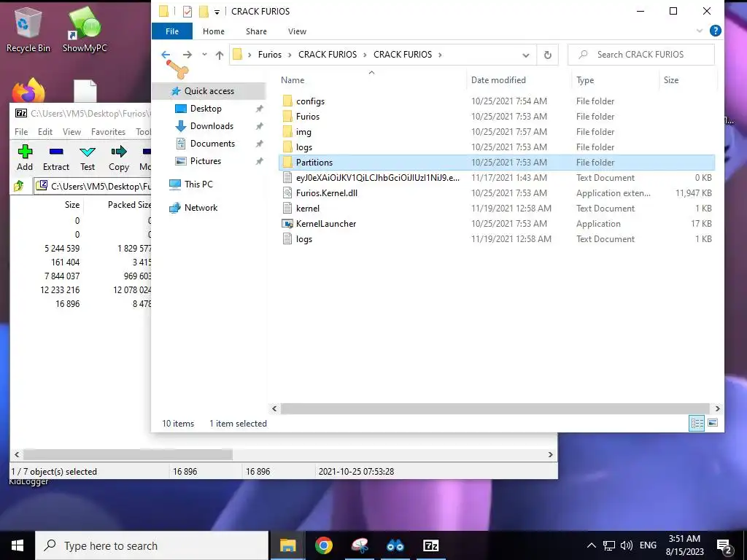Image resolution: width=747 pixels, height=560 pixels.
Task: Click 7-Zip up-folder icon beside path box
Action: pos(19,186)
